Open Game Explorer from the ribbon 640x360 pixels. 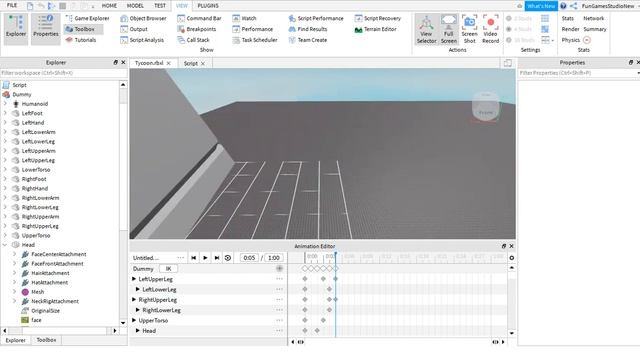[x=87, y=18]
